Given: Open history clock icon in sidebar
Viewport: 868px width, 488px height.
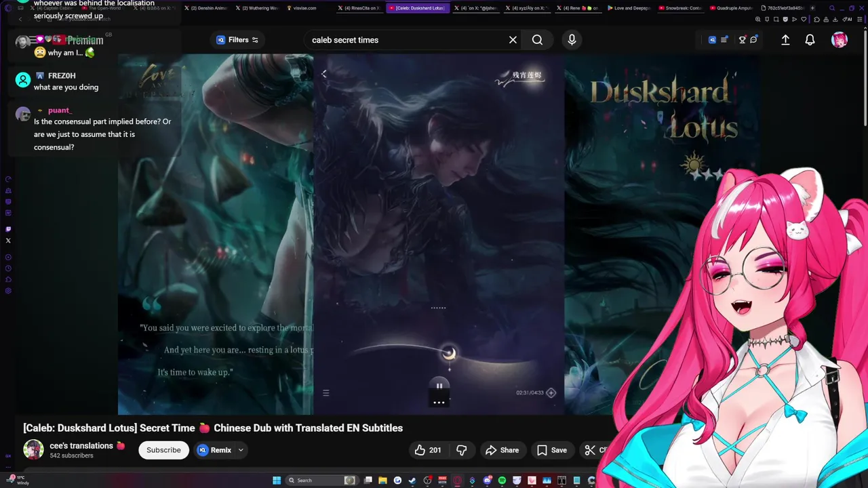Looking at the screenshot, I should click(8, 268).
